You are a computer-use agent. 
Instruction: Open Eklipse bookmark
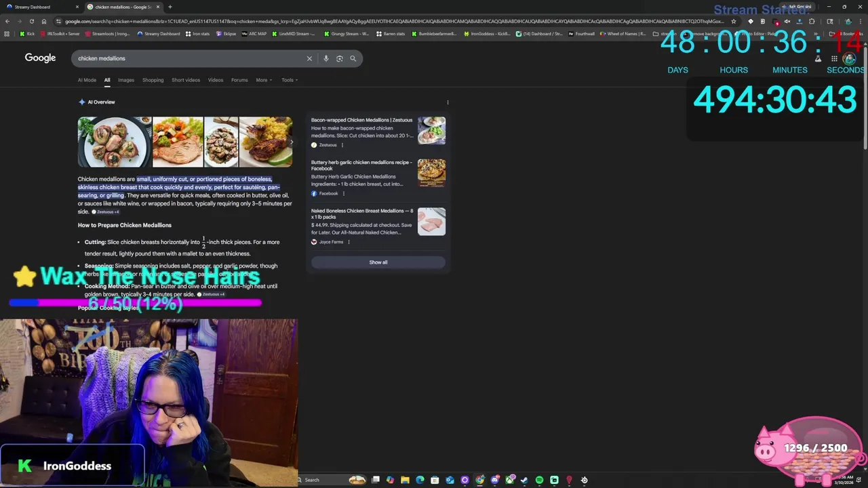(x=226, y=34)
